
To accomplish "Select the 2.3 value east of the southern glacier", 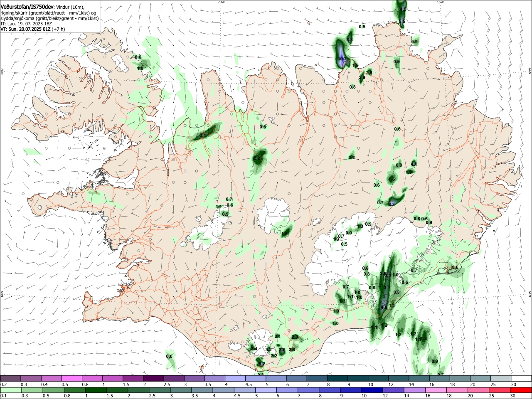I will click(x=295, y=337).
